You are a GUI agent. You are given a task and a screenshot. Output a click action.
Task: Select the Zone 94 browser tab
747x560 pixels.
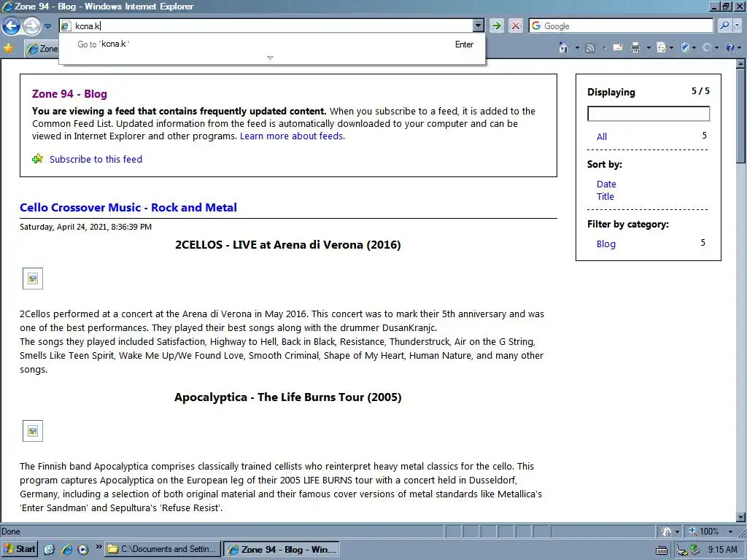42,49
